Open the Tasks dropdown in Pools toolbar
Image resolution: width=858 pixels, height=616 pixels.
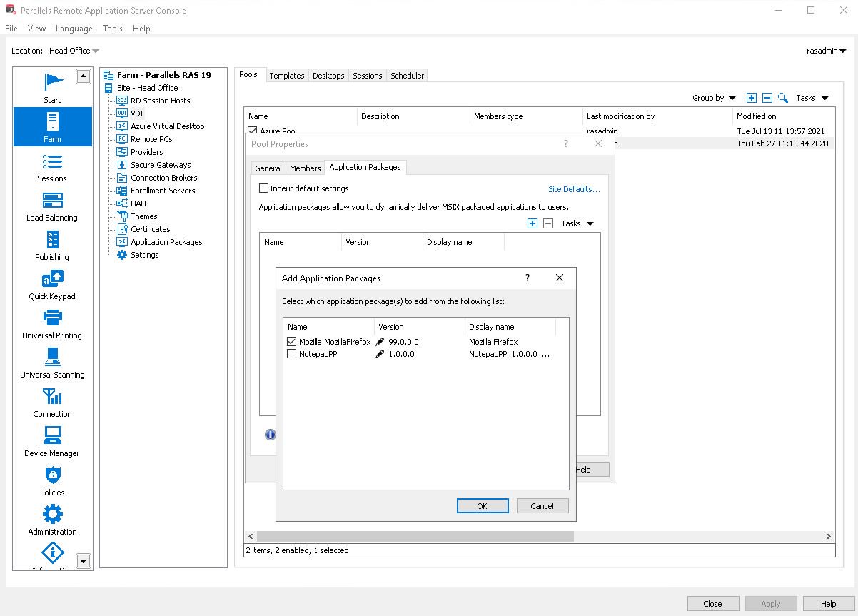coord(812,98)
